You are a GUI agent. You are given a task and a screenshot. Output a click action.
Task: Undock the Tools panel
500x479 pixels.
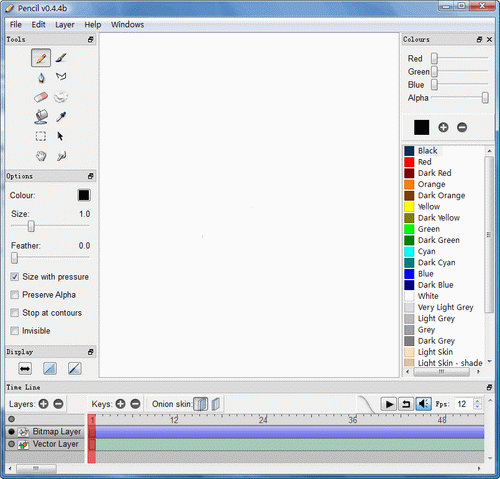pos(91,39)
